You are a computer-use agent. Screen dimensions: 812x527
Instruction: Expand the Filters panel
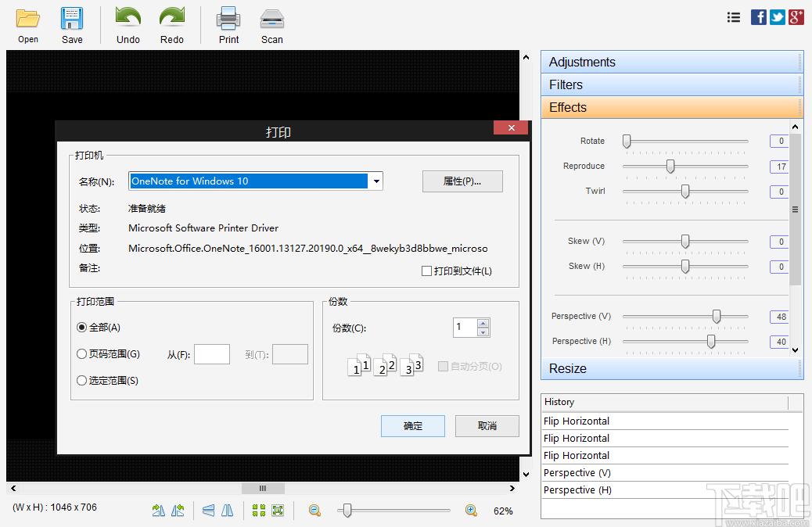pyautogui.click(x=672, y=85)
